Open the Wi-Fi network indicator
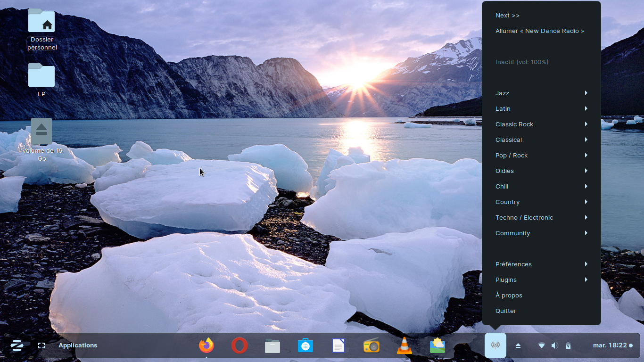Screen dimensions: 644x362 pos(542,346)
